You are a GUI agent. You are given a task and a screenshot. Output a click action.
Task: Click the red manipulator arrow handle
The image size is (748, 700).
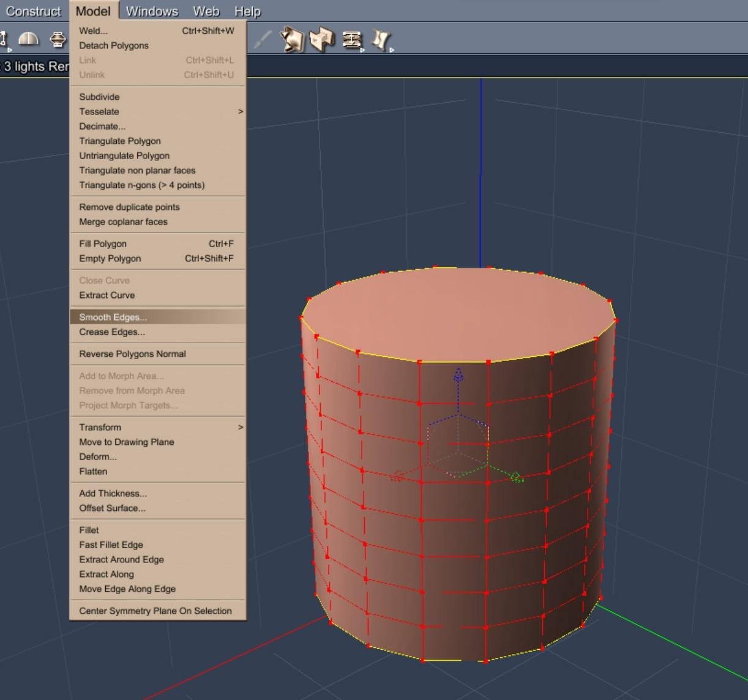point(397,476)
